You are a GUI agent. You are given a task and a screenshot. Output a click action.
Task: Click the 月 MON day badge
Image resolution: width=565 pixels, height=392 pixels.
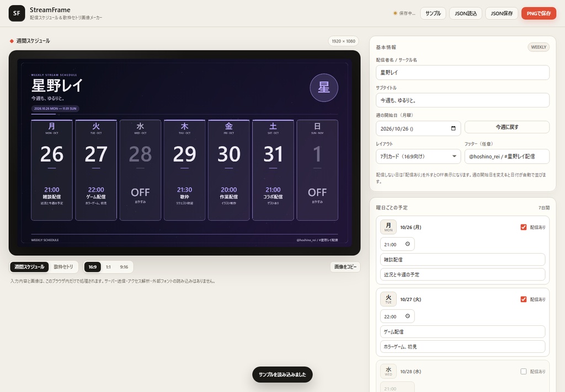pyautogui.click(x=388, y=227)
